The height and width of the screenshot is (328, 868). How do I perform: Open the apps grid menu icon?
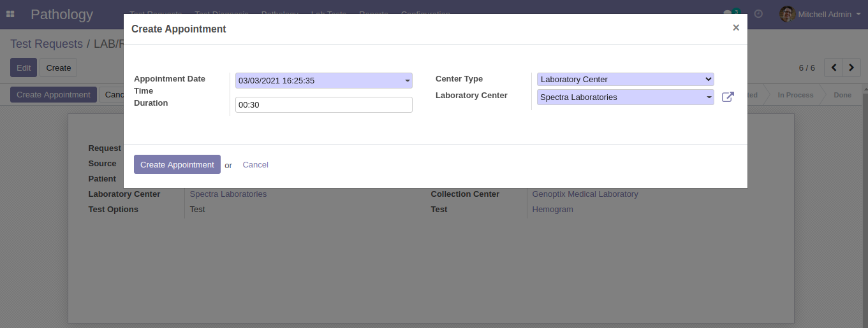pos(10,14)
